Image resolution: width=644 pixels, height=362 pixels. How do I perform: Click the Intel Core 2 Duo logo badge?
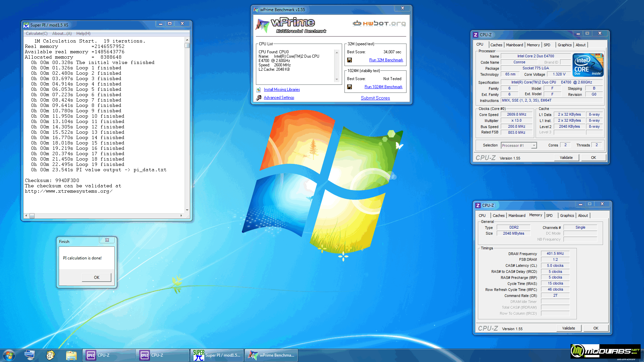point(588,65)
